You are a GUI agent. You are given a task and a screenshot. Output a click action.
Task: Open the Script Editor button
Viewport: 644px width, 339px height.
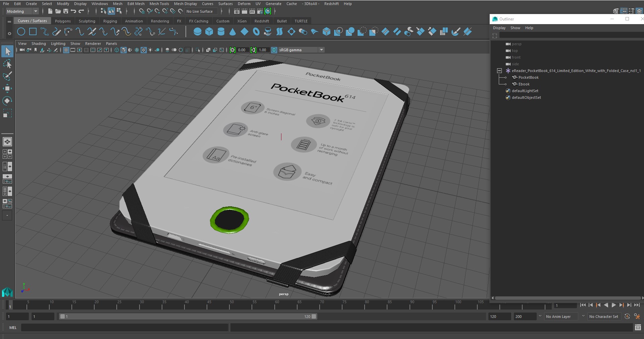[638, 328]
